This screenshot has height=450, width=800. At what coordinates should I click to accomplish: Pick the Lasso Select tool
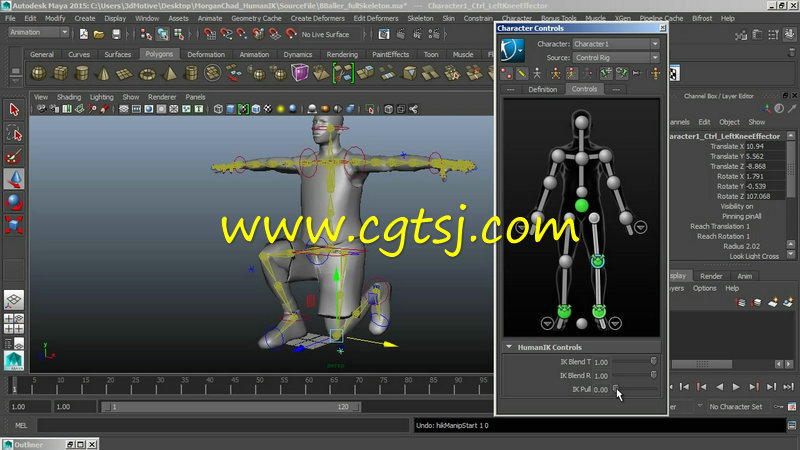click(x=14, y=133)
